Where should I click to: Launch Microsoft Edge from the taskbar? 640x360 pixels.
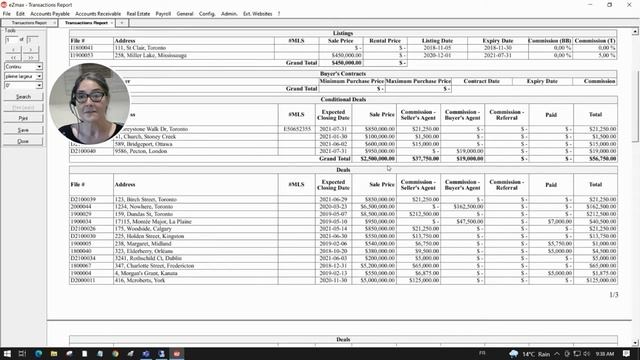point(38,353)
